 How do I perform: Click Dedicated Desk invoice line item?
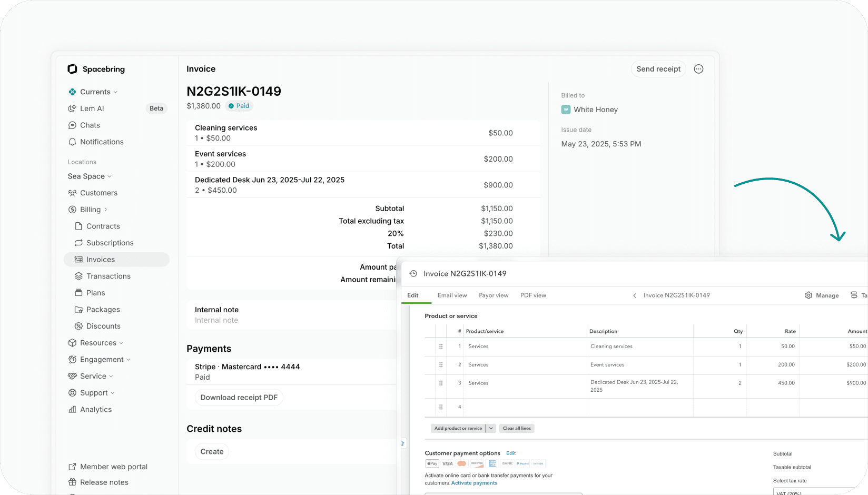[363, 185]
